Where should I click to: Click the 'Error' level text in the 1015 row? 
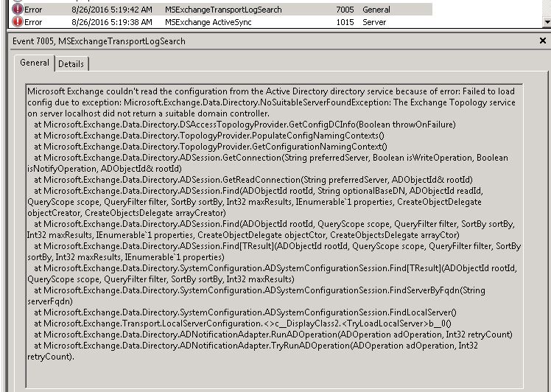pyautogui.click(x=33, y=22)
